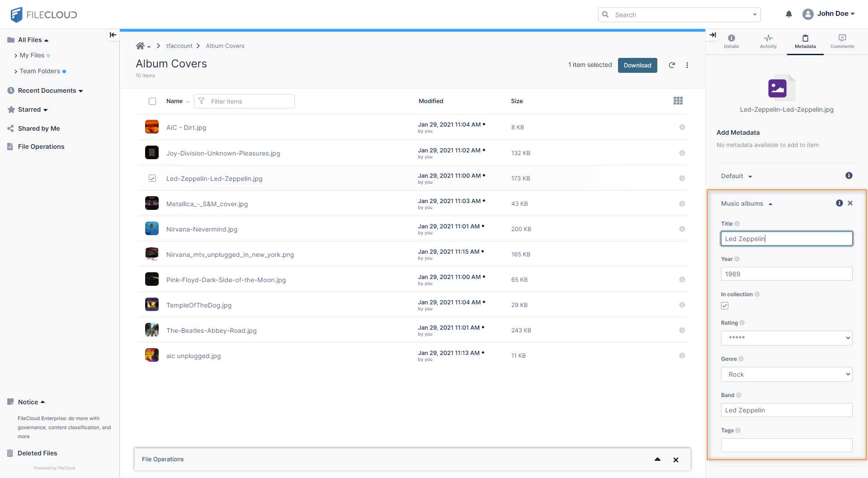Switch to grid view layout
868x478 pixels.
(678, 101)
